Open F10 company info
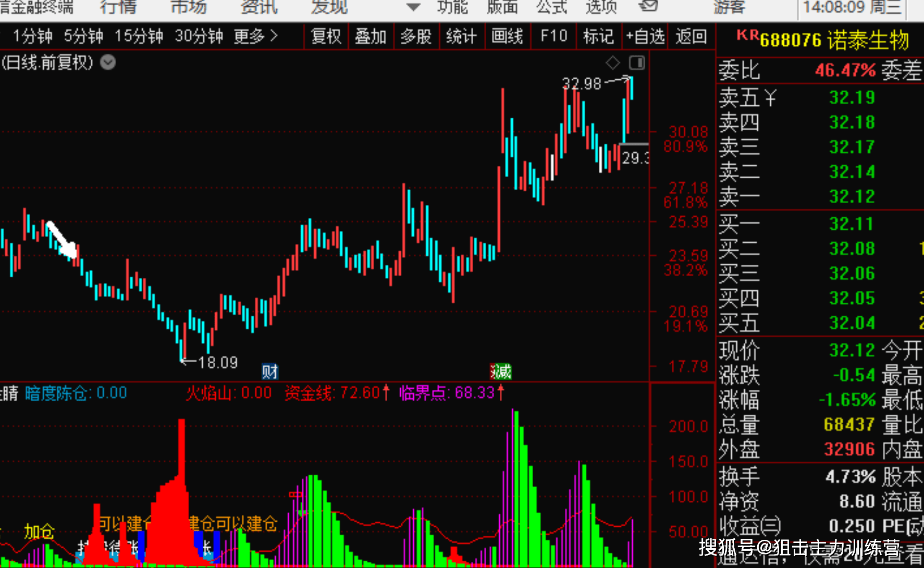The width and height of the screenshot is (924, 568). 553,36
